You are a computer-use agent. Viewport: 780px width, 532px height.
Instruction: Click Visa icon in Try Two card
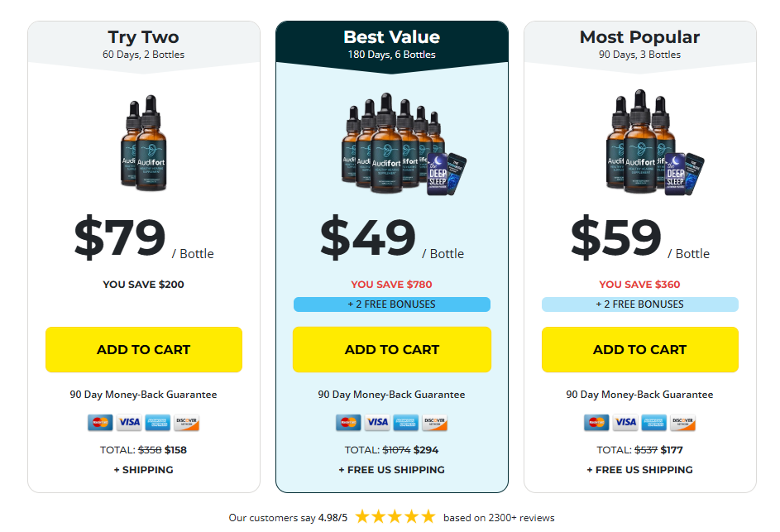tap(129, 423)
